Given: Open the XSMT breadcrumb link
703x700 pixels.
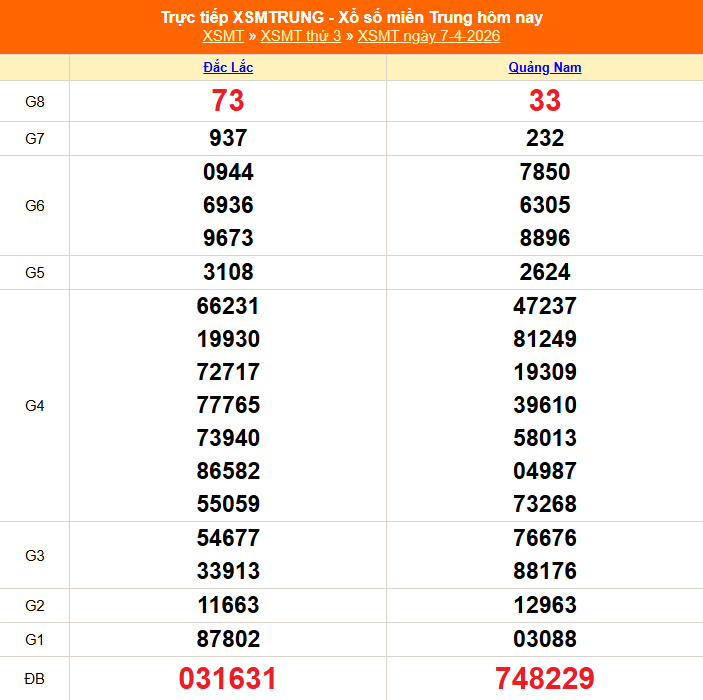Looking at the screenshot, I should [x=223, y=36].
